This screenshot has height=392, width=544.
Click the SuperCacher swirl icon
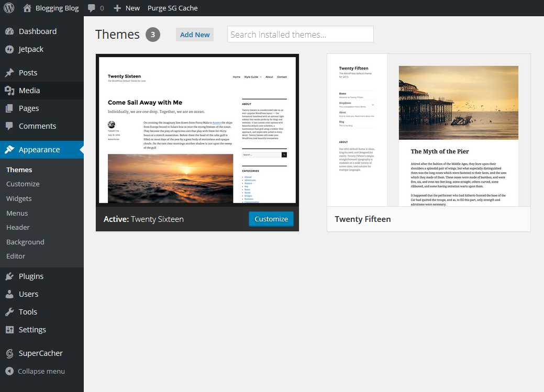(9, 353)
